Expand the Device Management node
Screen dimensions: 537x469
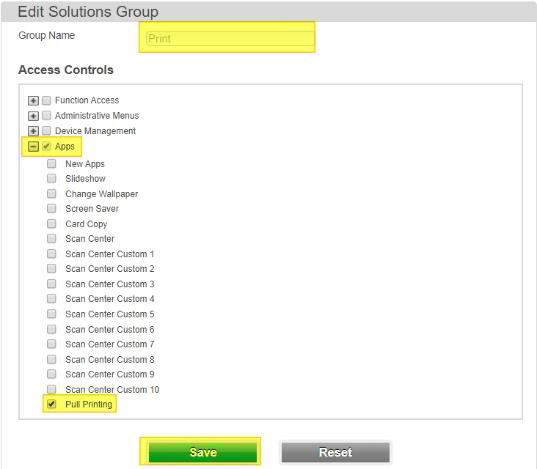tap(33, 131)
